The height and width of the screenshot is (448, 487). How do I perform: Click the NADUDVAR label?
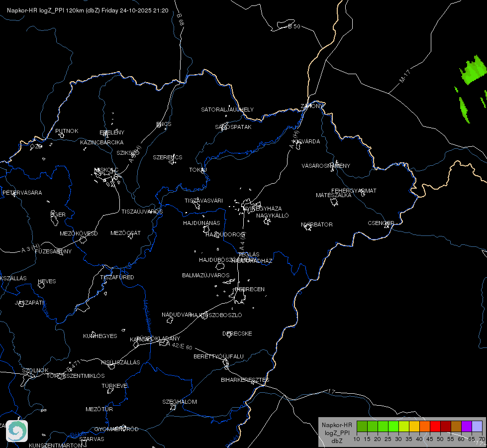[x=176, y=315]
